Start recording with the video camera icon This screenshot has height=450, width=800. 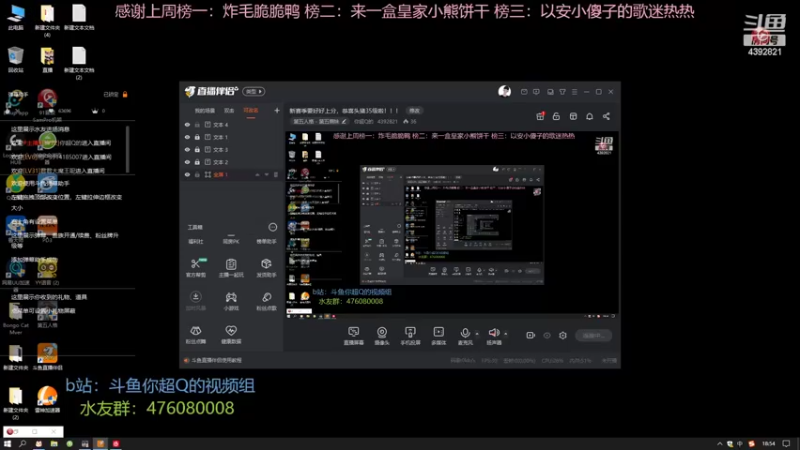[531, 335]
